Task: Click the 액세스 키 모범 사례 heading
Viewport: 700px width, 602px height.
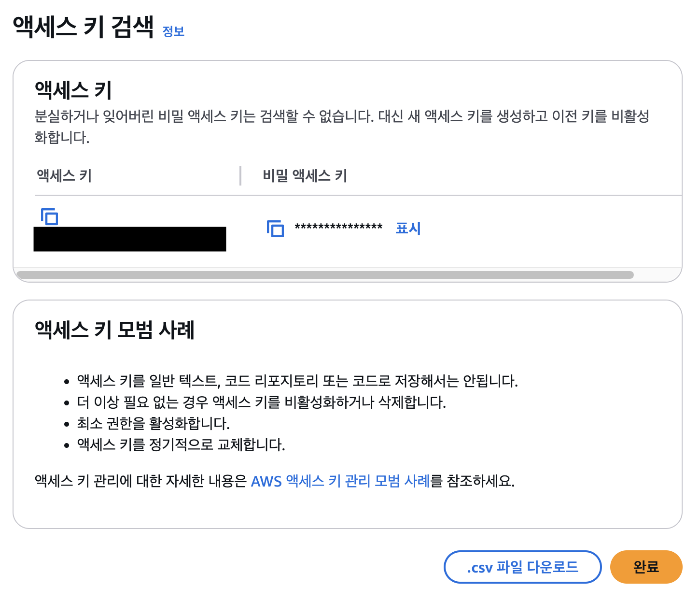Action: [x=114, y=330]
